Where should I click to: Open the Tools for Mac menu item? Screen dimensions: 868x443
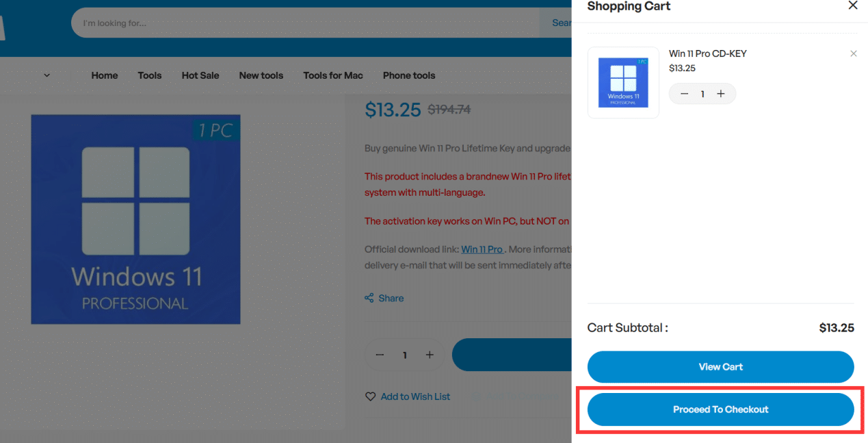point(333,75)
